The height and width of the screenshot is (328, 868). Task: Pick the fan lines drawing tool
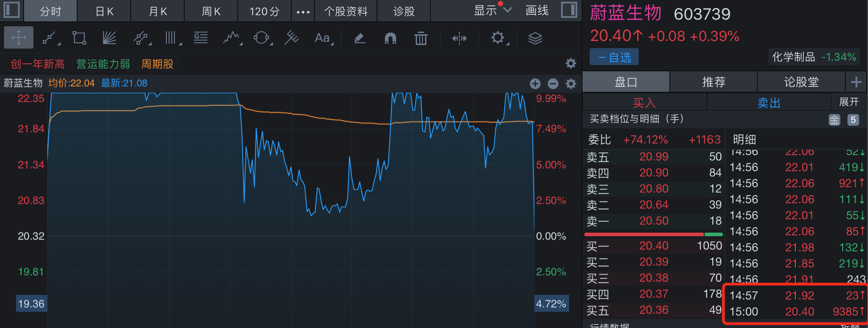click(x=109, y=38)
